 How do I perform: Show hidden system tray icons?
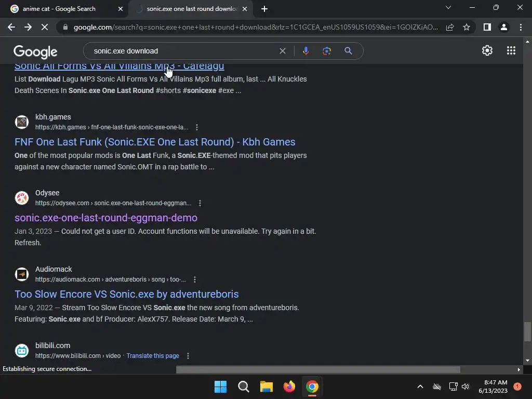coord(420,387)
